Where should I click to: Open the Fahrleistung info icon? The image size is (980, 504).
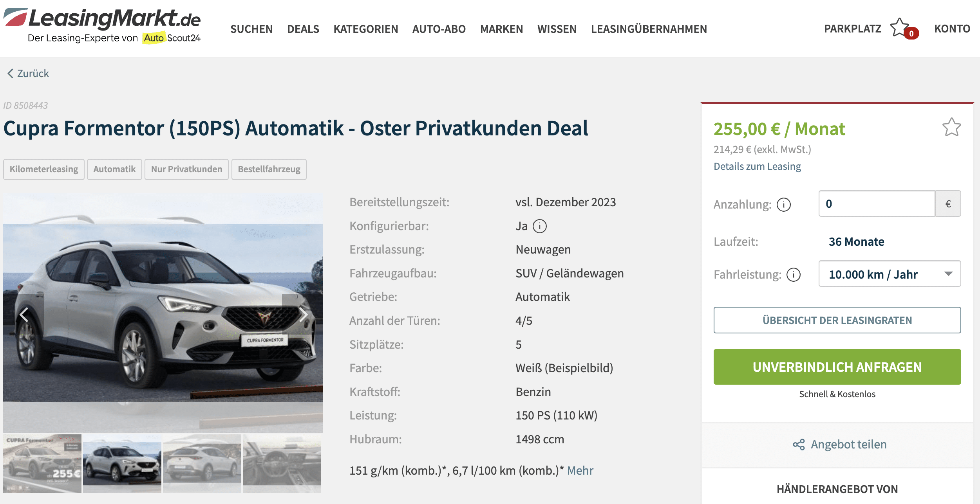(794, 274)
